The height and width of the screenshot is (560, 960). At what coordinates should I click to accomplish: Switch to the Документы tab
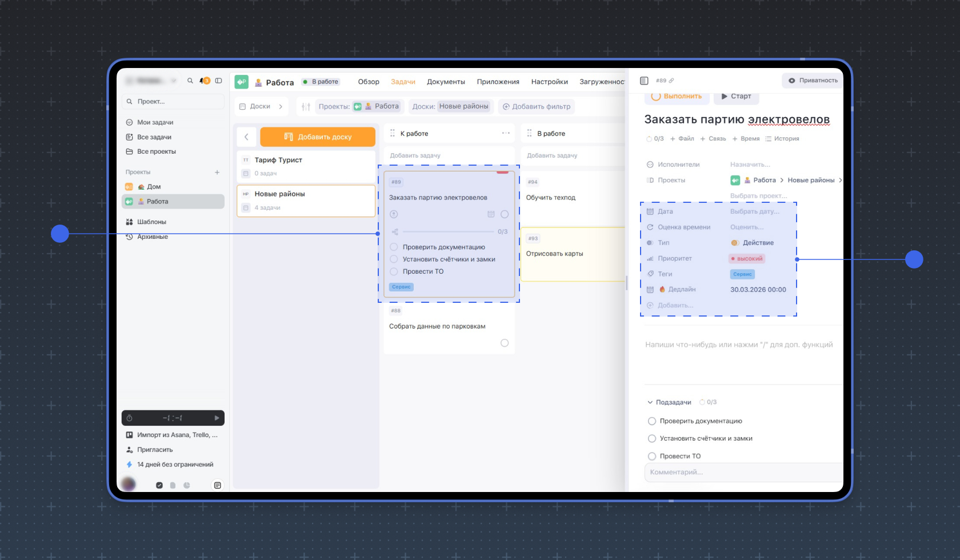(446, 82)
